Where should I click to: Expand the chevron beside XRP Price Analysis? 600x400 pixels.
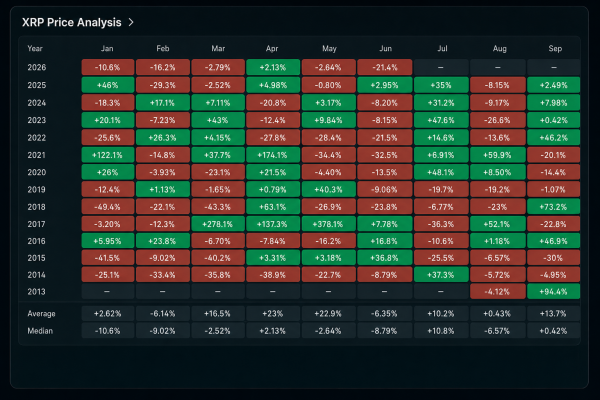coord(131,23)
